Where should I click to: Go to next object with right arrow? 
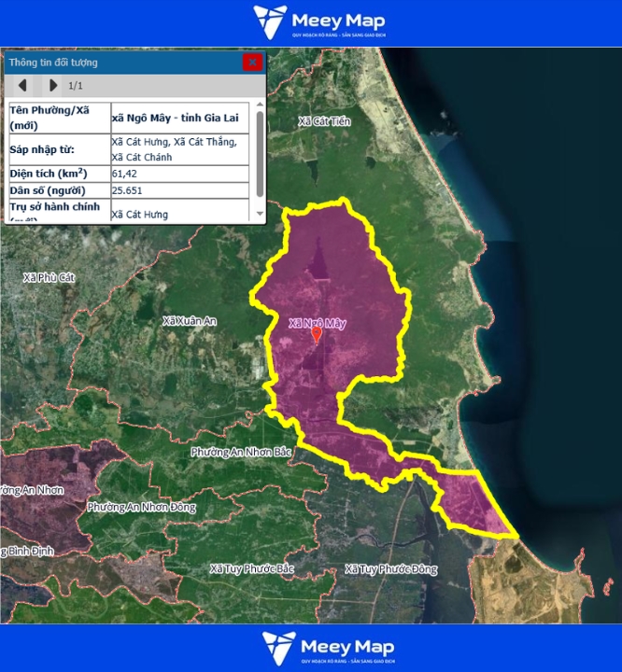(x=52, y=86)
